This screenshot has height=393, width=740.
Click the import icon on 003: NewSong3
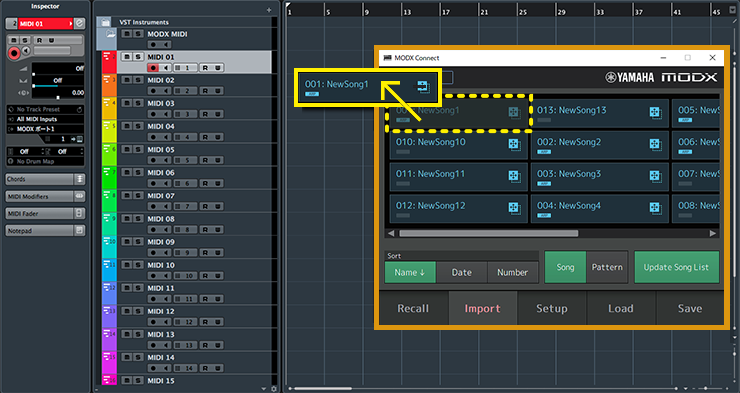pyautogui.click(x=655, y=176)
